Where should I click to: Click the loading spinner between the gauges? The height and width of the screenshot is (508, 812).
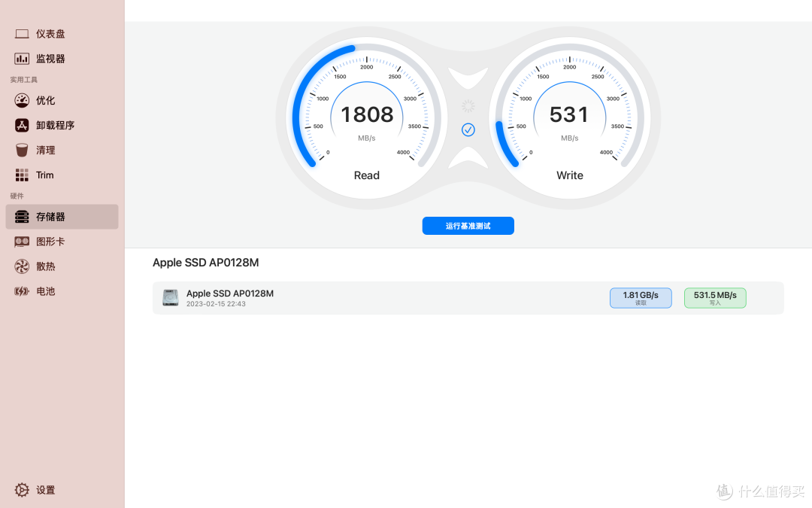tap(468, 106)
